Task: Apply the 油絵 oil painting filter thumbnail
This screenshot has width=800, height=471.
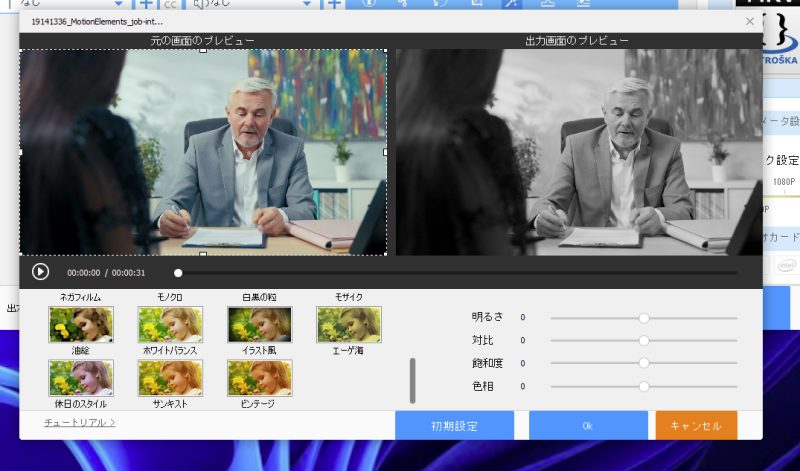Action: (x=81, y=324)
